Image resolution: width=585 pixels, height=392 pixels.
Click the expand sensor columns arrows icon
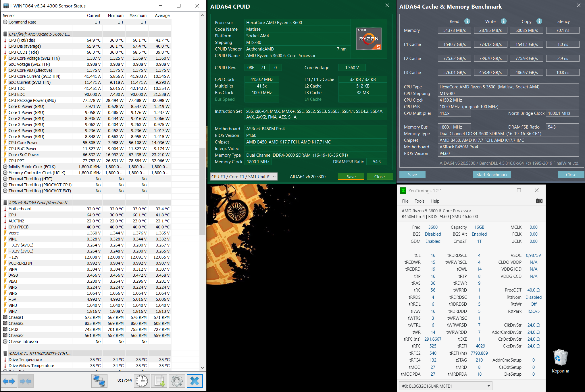click(9, 381)
